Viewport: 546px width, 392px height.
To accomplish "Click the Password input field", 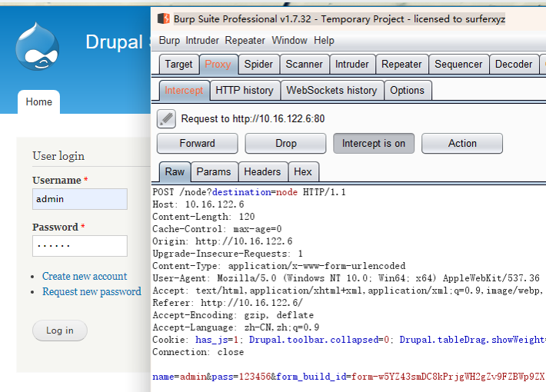I will point(80,246).
